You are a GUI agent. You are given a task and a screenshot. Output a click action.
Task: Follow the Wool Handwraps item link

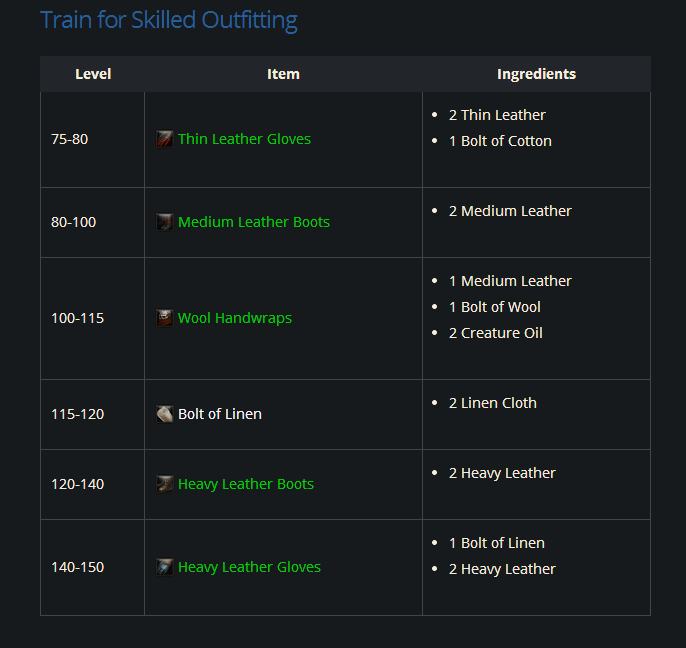235,318
